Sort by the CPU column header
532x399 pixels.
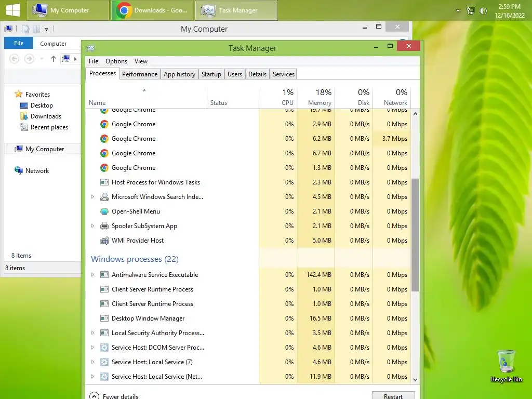click(278, 98)
